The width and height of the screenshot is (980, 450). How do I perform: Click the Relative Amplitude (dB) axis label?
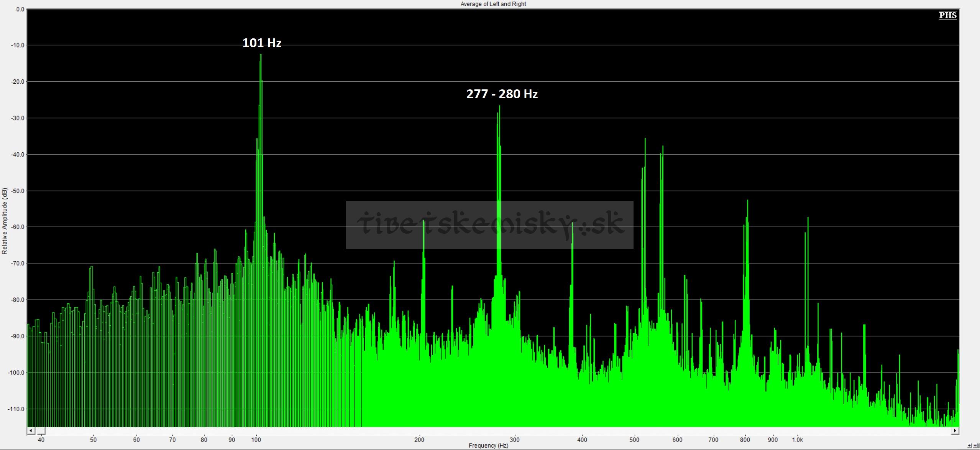click(5, 221)
